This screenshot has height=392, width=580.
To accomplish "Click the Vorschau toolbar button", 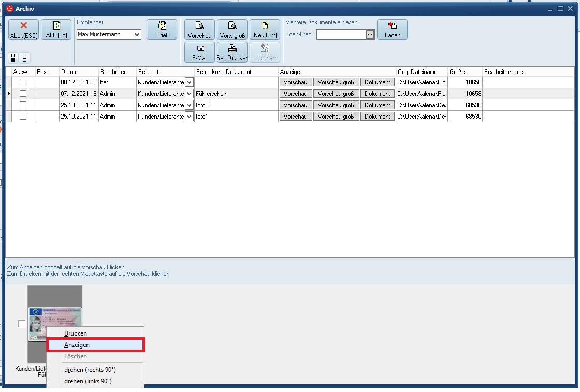I will (x=199, y=30).
